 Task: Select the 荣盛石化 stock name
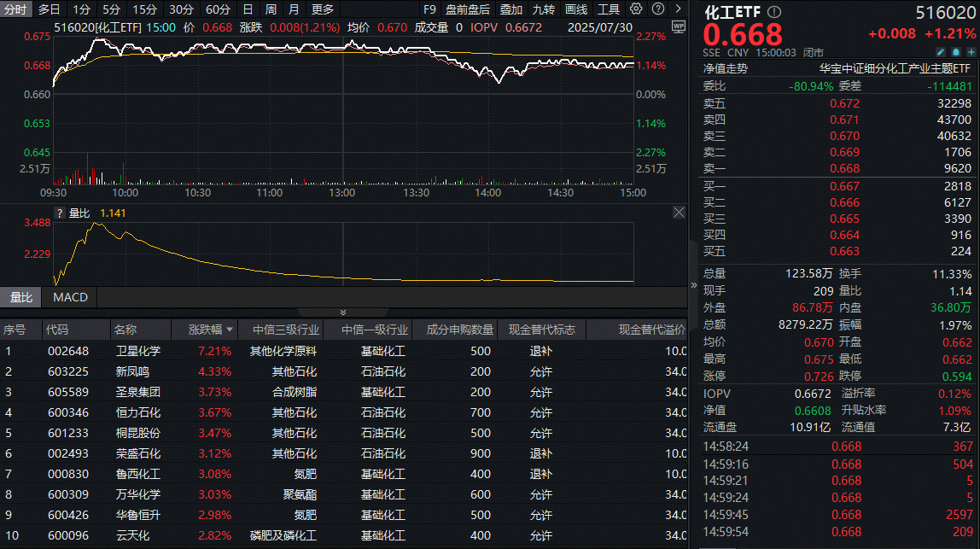click(138, 454)
